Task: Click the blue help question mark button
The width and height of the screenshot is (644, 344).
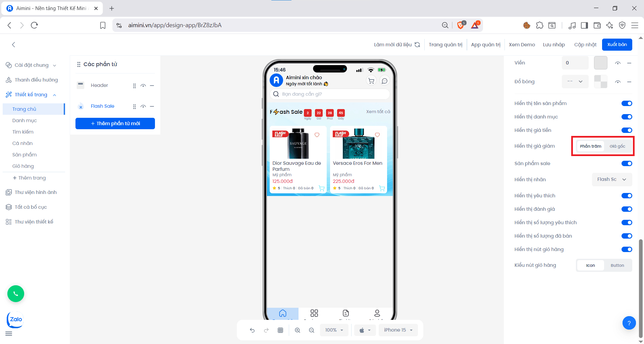Action: 629,323
